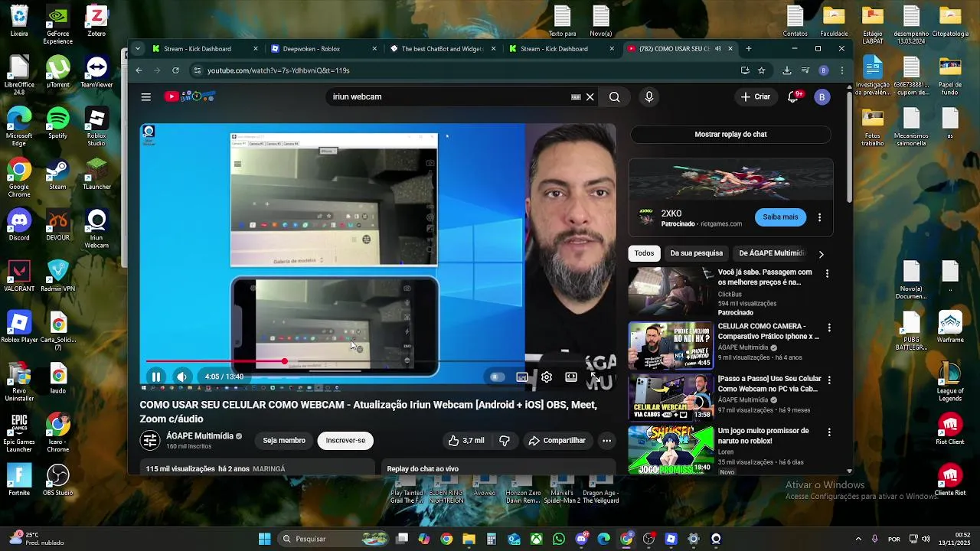Open ÁGAPE Multimídia channel name link
Viewport: 980px width, 551px height.
pos(200,436)
